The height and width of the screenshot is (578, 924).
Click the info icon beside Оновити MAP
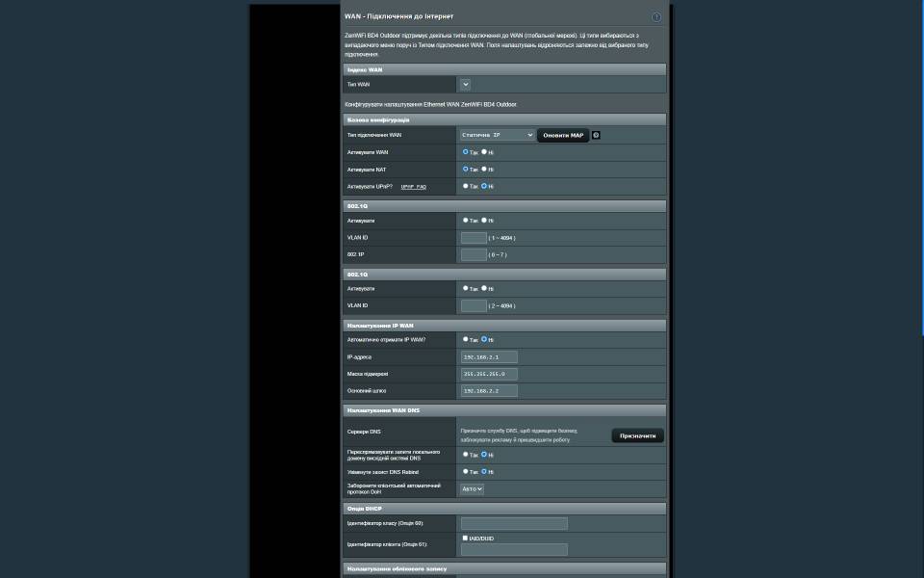[596, 135]
